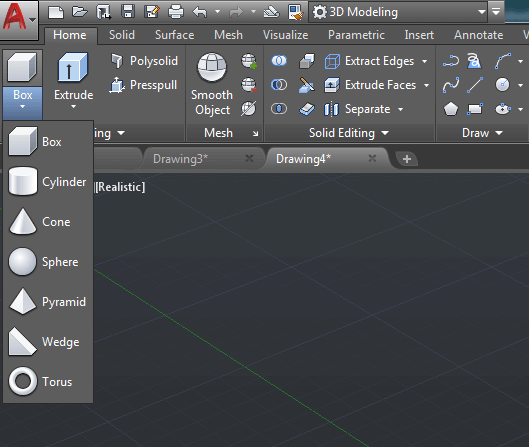This screenshot has height=447, width=529.
Task: Click the large Box ribbon icon
Action: click(22, 67)
